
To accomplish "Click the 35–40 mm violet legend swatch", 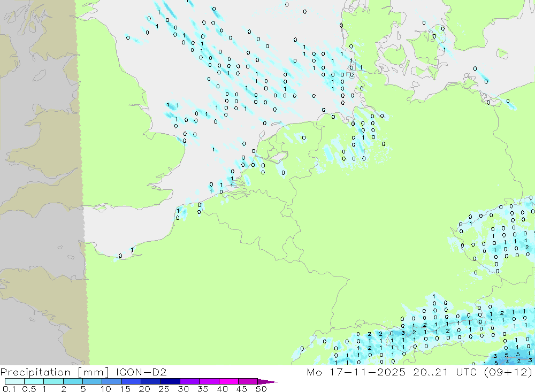I will pos(209,381).
